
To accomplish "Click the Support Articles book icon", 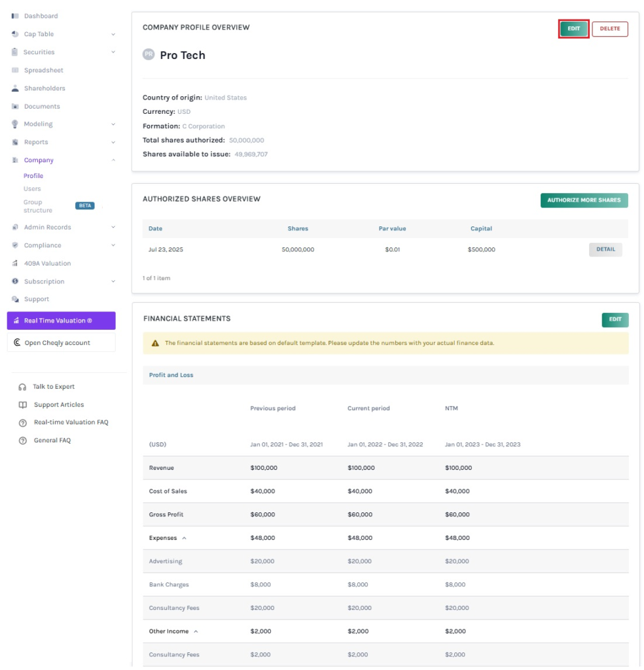I will pyautogui.click(x=23, y=404).
